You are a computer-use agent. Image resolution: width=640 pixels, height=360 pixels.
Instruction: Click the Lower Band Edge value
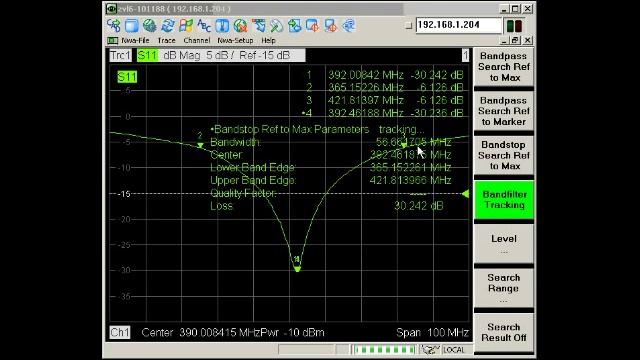click(410, 167)
